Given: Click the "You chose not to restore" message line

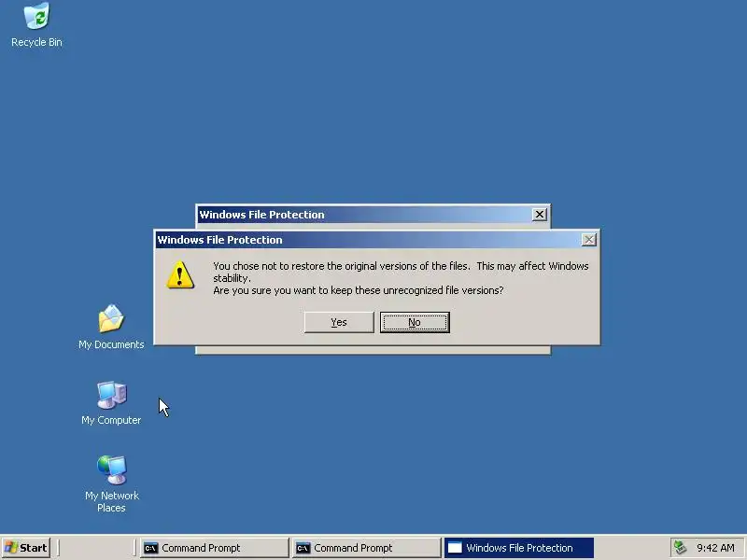Looking at the screenshot, I should pos(401,266).
